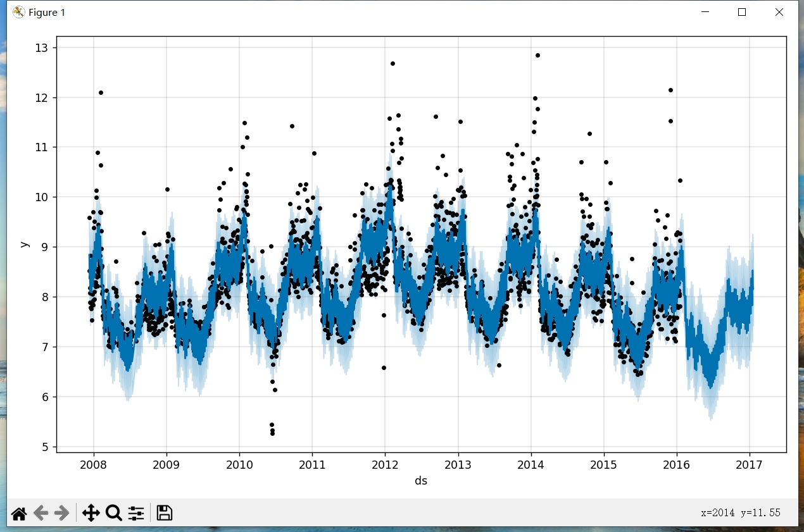
Task: Reset the plot to original view (Home icon)
Action: 19,513
